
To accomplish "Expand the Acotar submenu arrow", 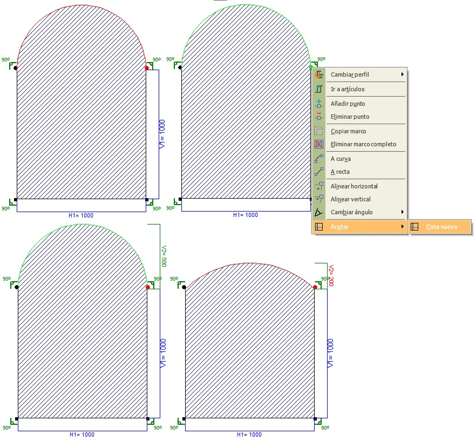I will pos(402,226).
